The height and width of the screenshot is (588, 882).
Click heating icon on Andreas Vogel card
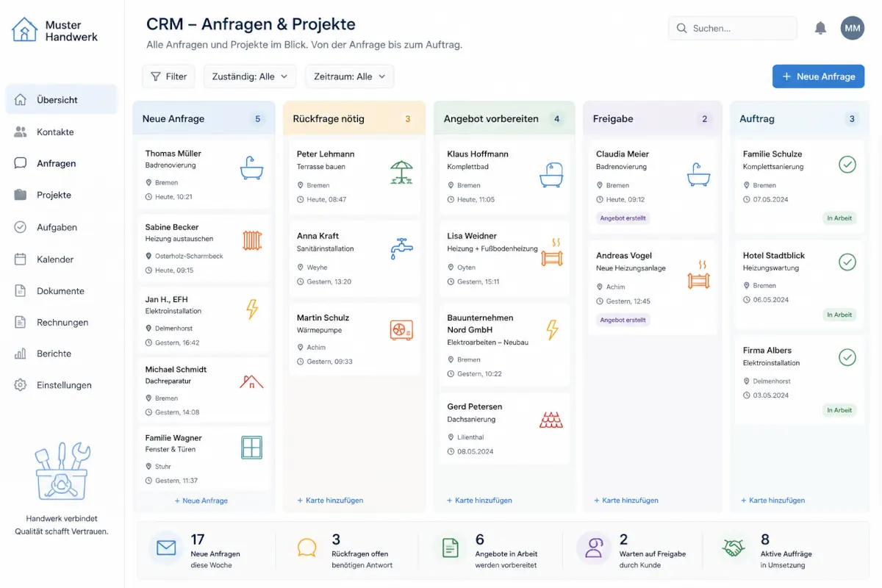698,274
